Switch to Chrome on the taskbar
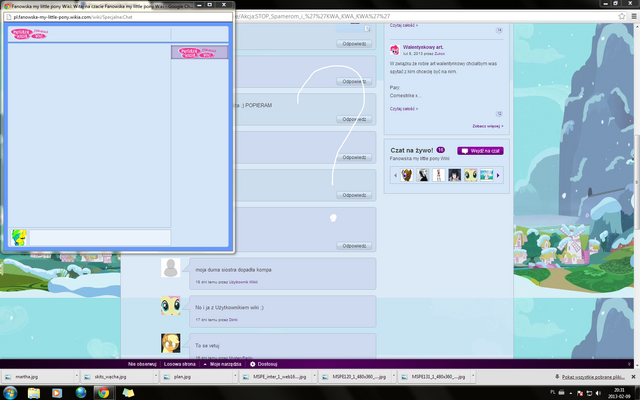Screen dimensions: 640x400 [104, 393]
